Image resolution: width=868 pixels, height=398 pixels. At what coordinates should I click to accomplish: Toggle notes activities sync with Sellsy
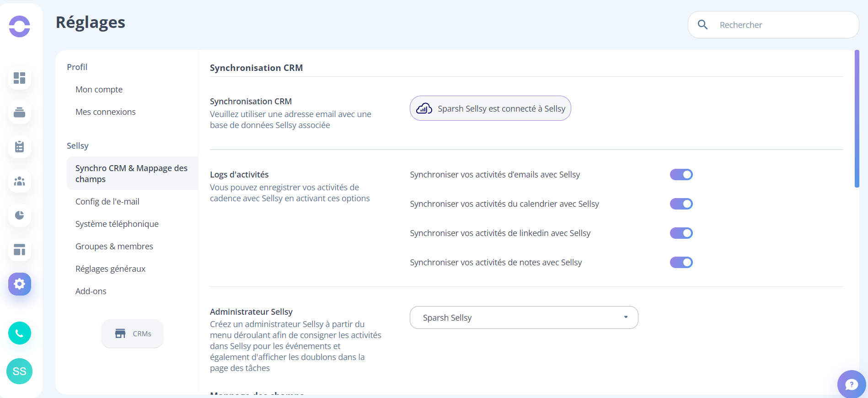point(681,262)
